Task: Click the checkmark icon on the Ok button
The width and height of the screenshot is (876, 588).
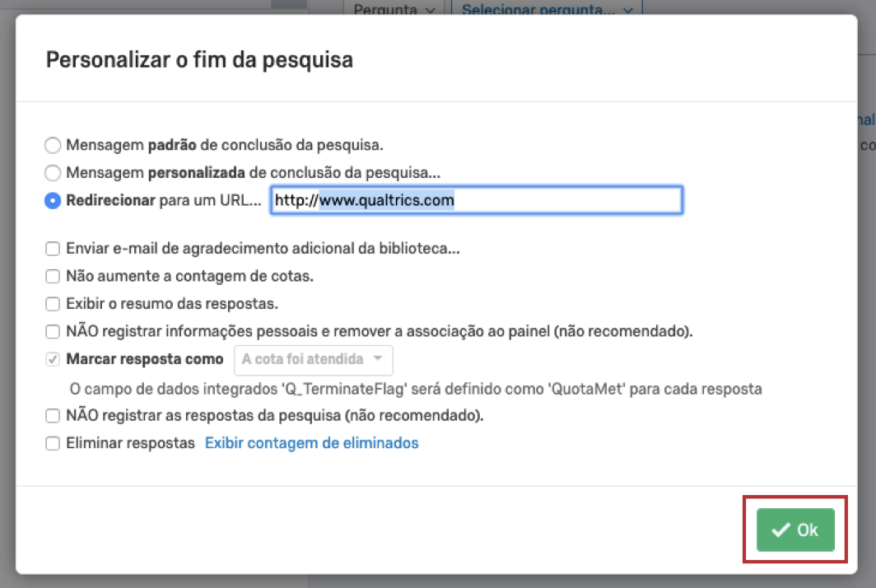Action: click(780, 530)
